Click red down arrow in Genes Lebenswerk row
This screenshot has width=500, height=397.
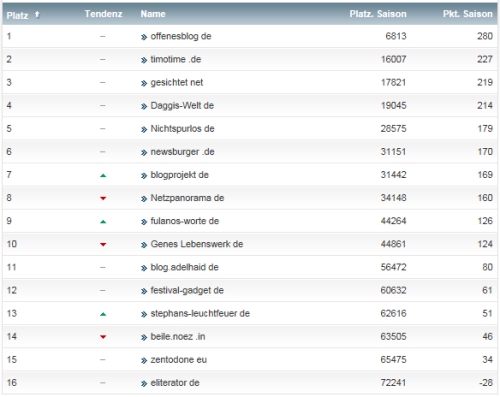tap(103, 245)
